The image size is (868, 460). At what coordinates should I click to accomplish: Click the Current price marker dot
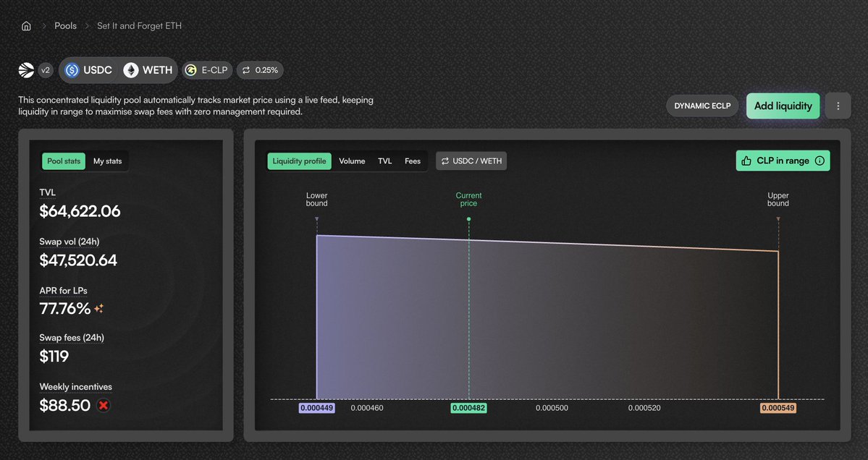click(469, 219)
